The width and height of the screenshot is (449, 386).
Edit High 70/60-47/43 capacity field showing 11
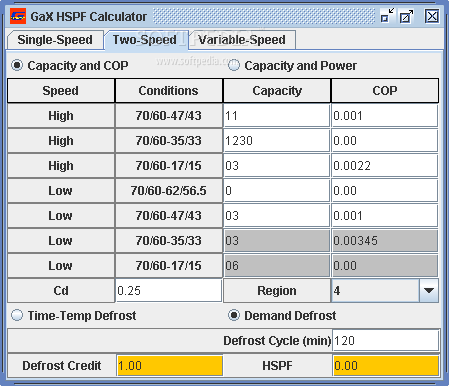click(x=276, y=116)
